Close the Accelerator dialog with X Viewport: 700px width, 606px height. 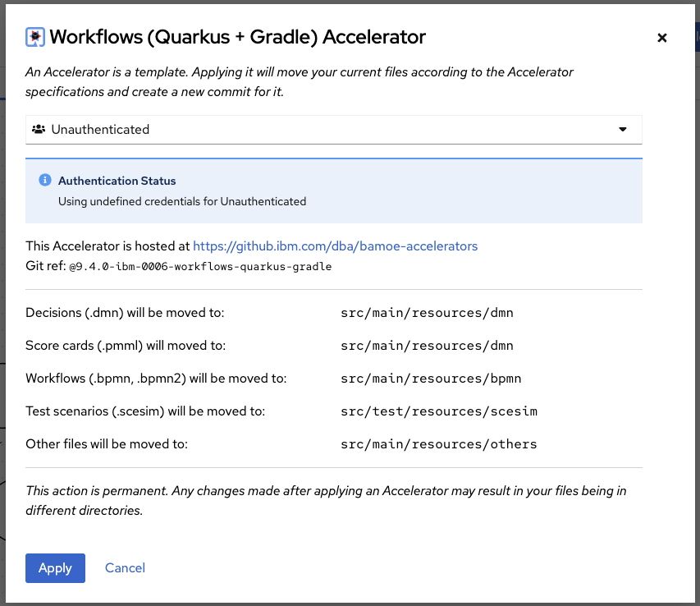pos(662,38)
